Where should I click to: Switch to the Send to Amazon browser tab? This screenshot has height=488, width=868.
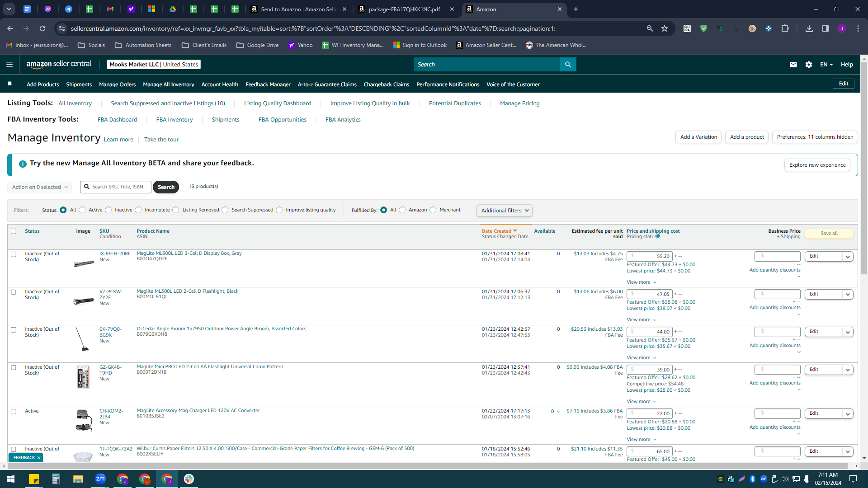point(298,9)
